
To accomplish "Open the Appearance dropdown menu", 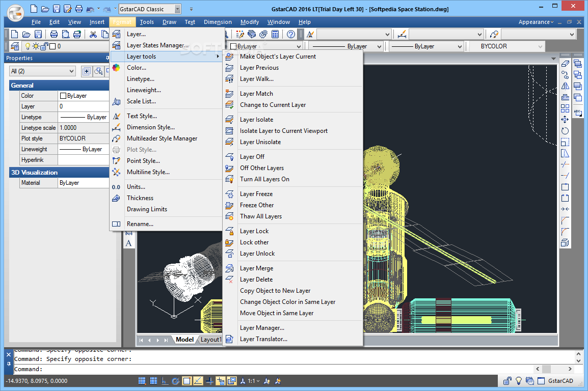I will click(536, 22).
